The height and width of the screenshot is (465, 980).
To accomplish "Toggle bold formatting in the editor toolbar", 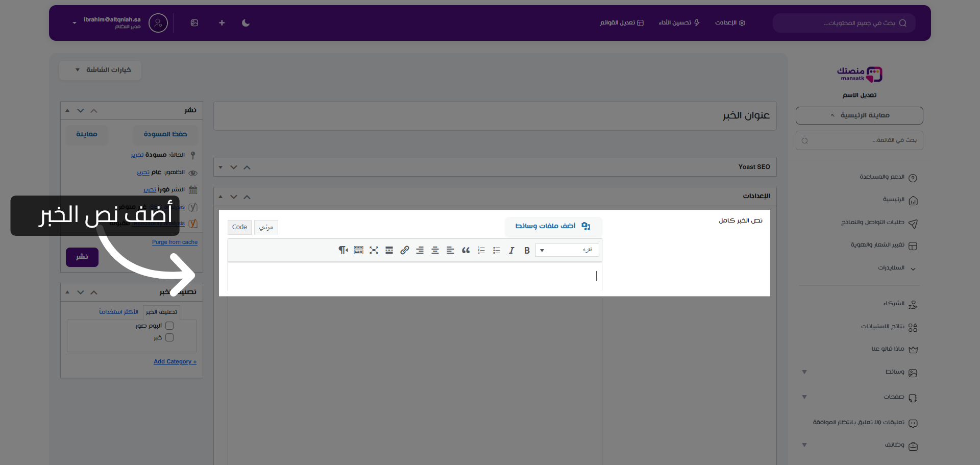I will pos(527,251).
